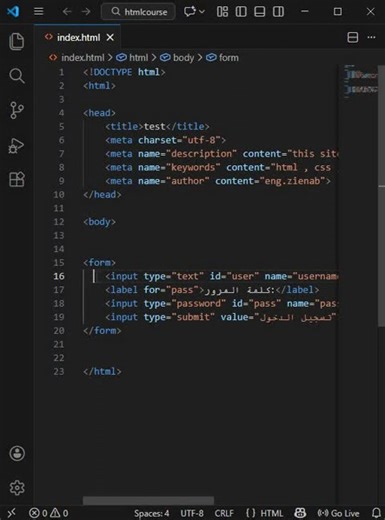Toggle the secondary side bar
The image size is (385, 520).
(x=278, y=12)
